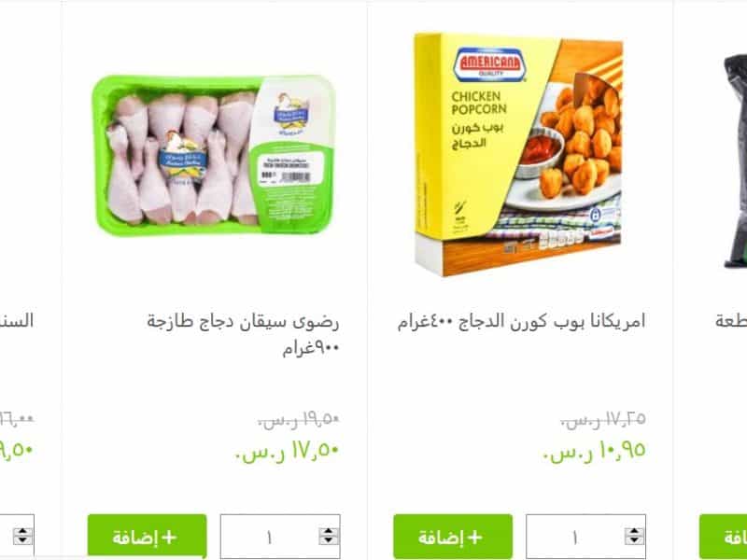Open the رضوى سيقان دجاج طازجة product title
This screenshot has width=747, height=560.
(243, 335)
